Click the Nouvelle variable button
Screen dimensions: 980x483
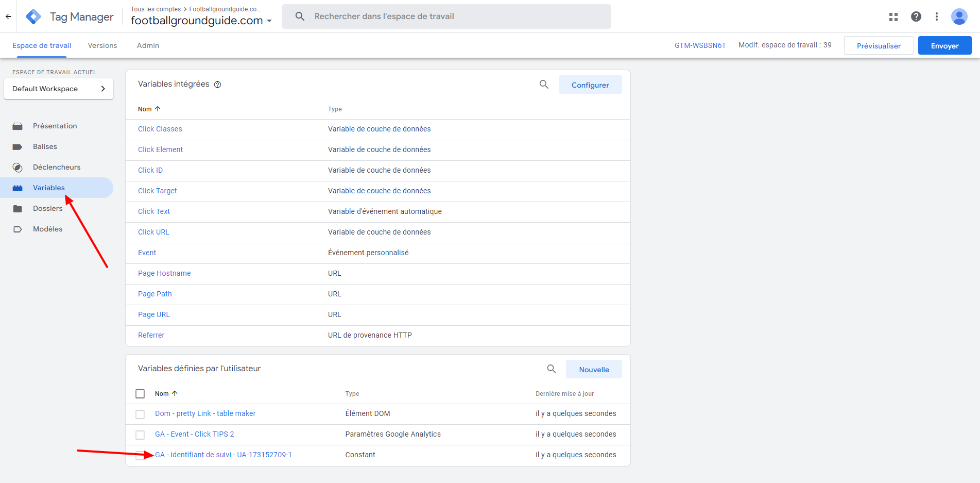point(594,370)
